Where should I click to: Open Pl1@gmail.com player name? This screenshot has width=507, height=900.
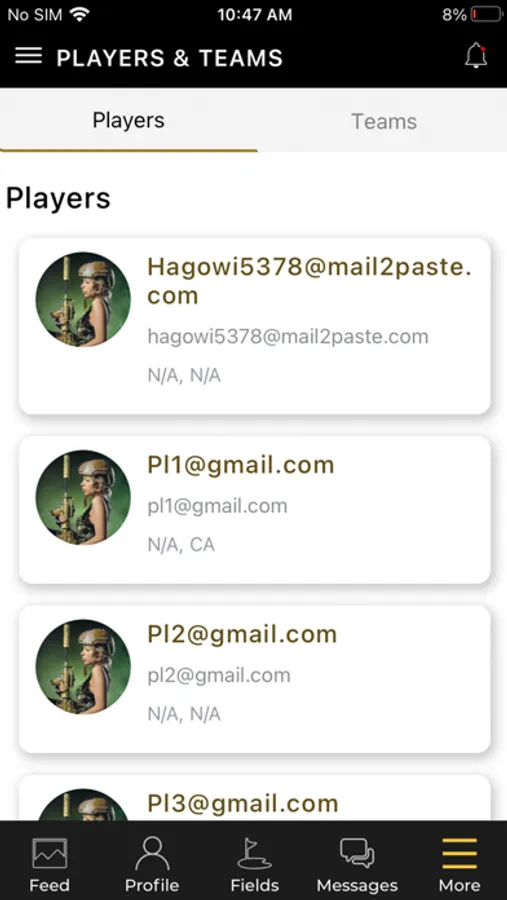(x=241, y=465)
